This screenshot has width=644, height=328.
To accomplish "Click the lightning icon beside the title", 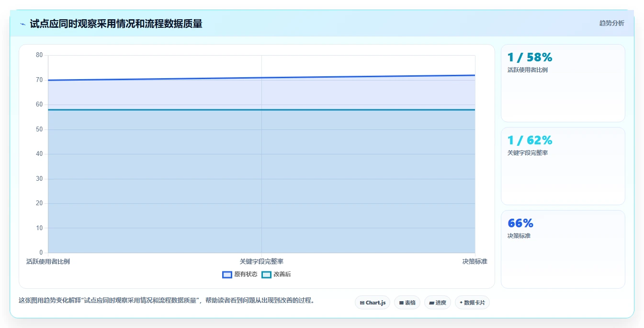I will coord(23,24).
